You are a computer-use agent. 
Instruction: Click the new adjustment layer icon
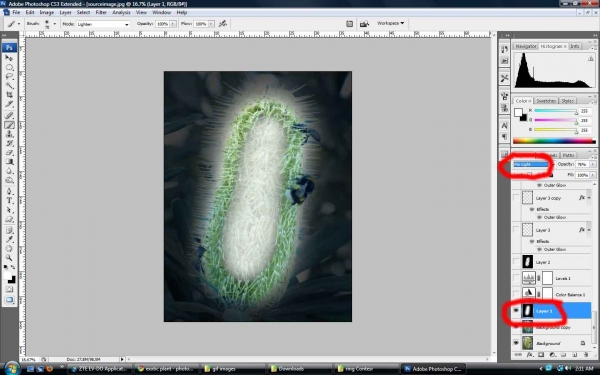pyautogui.click(x=552, y=355)
